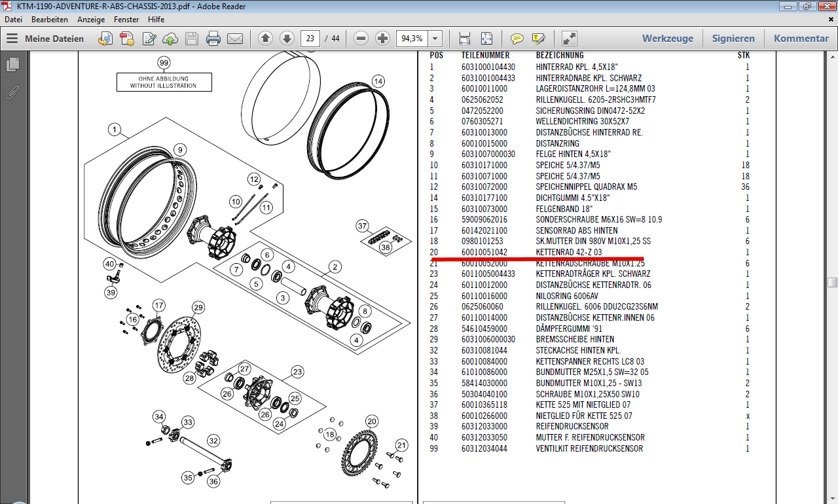Screen dimensions: 838x504
Task: Go to next page with down arrow
Action: 287,39
